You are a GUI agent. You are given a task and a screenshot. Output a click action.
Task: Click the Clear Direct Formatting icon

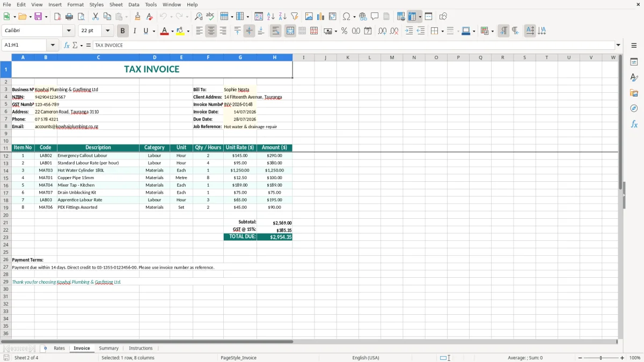150,17
